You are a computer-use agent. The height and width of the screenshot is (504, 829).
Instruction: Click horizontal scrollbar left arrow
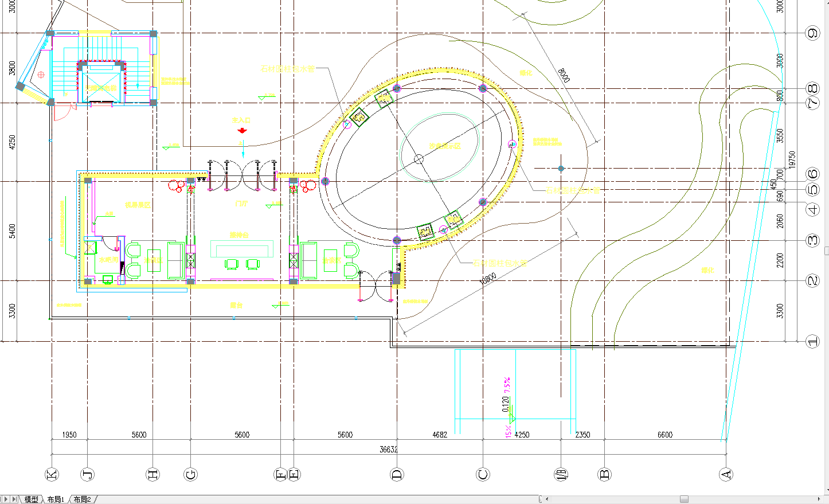point(547,499)
